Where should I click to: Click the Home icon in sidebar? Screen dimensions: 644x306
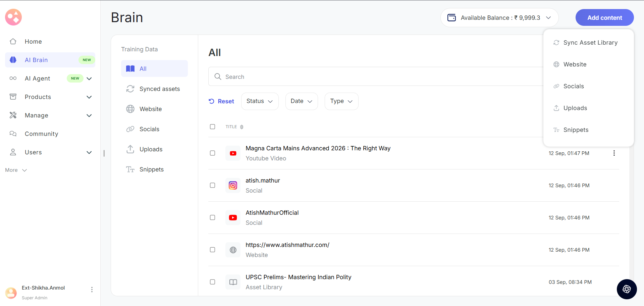point(13,42)
